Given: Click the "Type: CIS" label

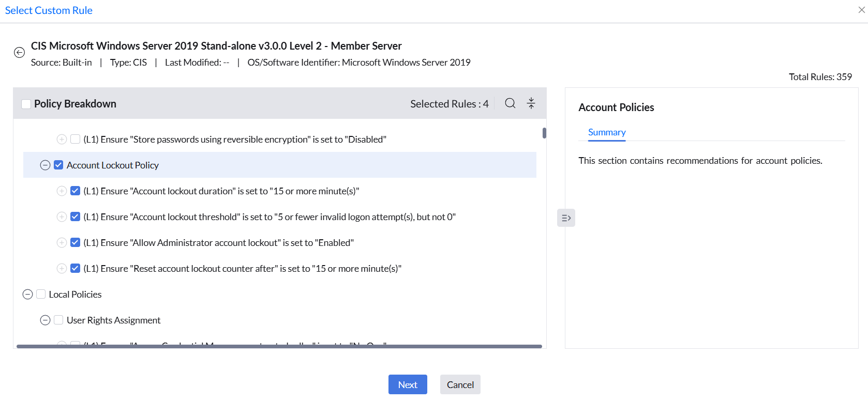Looking at the screenshot, I should (x=128, y=63).
